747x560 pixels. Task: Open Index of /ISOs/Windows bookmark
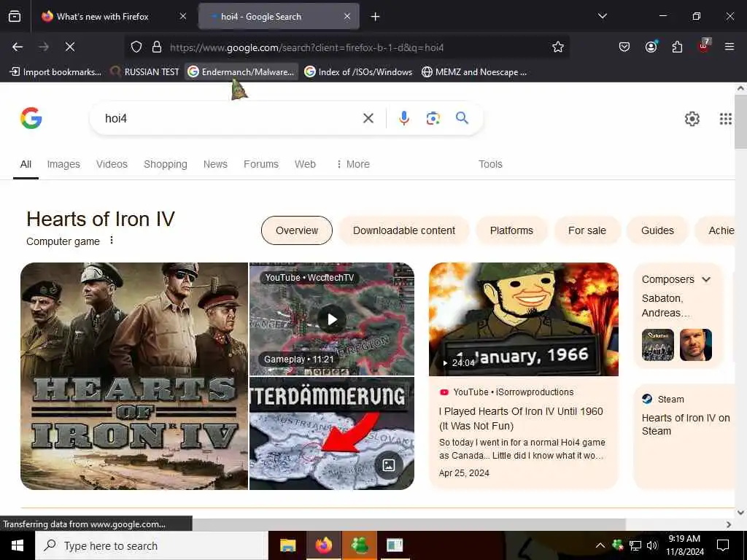point(358,72)
